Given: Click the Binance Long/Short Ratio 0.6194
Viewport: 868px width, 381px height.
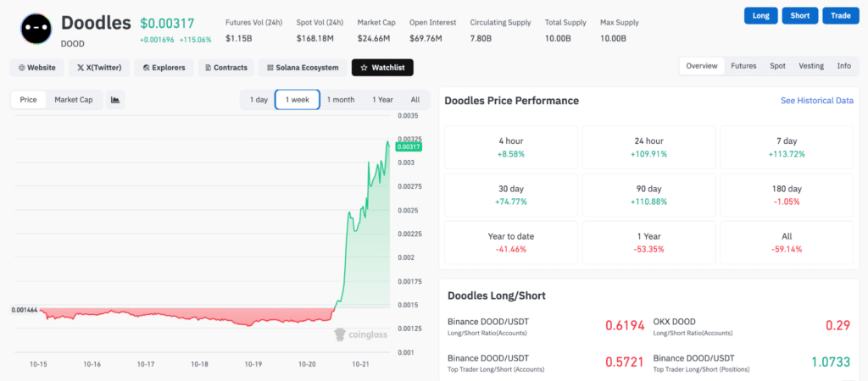Looking at the screenshot, I should click(625, 326).
